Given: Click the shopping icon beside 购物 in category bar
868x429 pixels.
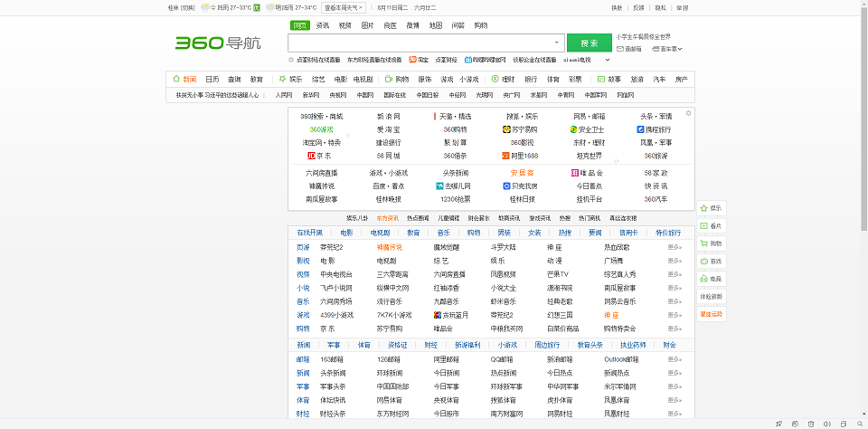Looking at the screenshot, I should pyautogui.click(x=389, y=79).
